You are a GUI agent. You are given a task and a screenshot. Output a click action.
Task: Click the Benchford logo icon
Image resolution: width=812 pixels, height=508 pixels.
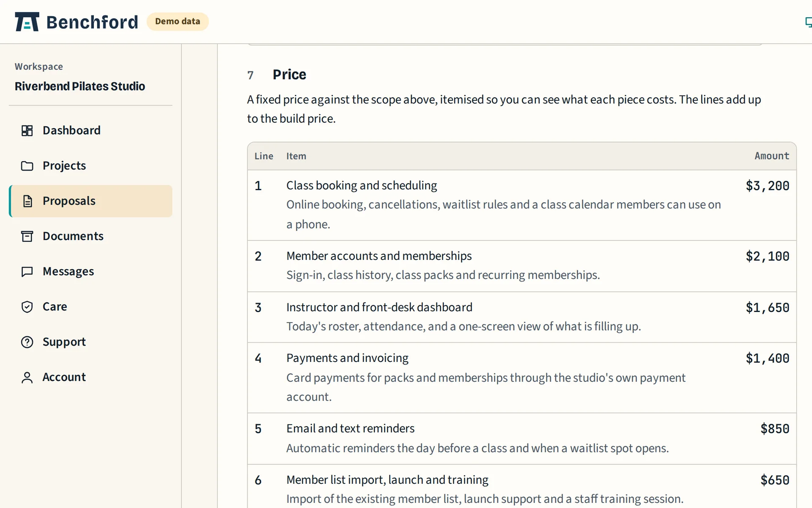pos(27,22)
